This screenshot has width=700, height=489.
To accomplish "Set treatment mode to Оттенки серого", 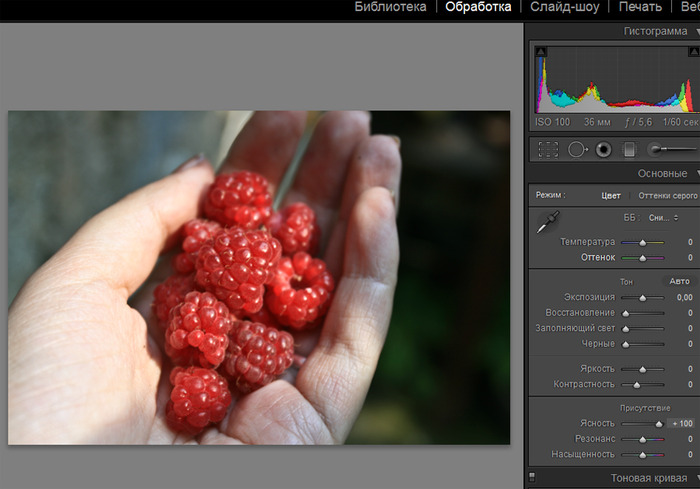I will coord(668,196).
